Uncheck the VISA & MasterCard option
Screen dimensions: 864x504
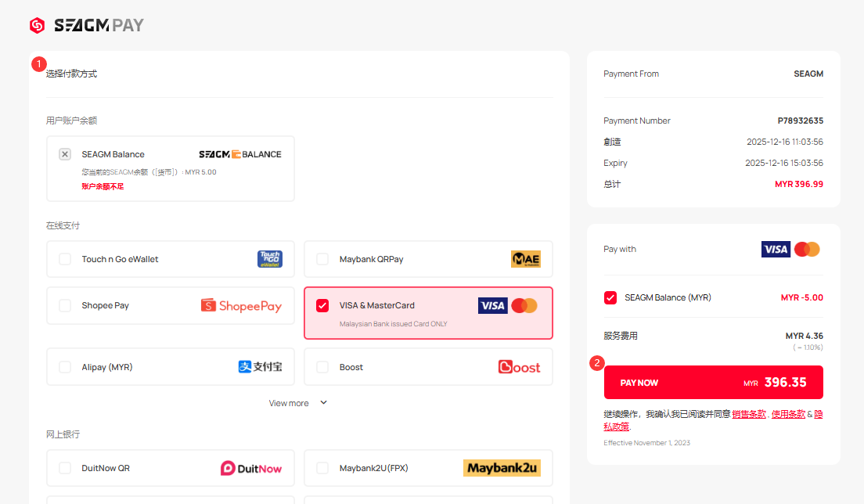322,305
